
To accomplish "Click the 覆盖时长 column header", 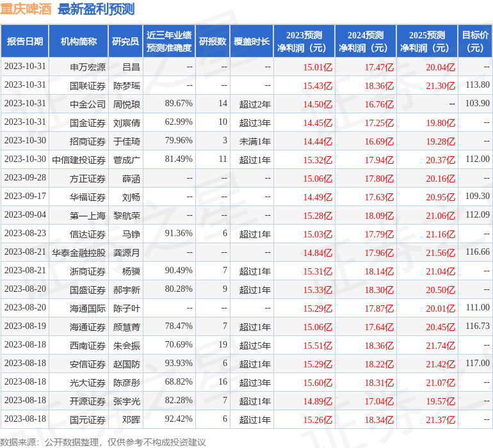I will click(x=252, y=41).
